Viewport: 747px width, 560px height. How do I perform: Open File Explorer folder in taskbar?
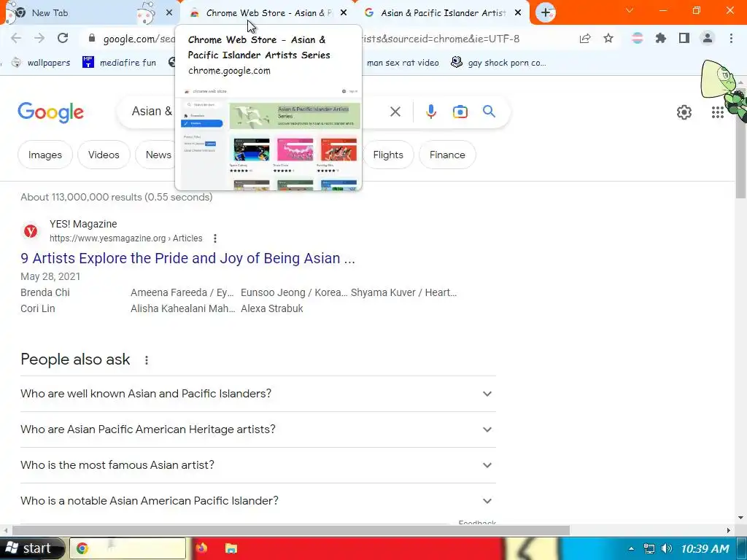(231, 548)
